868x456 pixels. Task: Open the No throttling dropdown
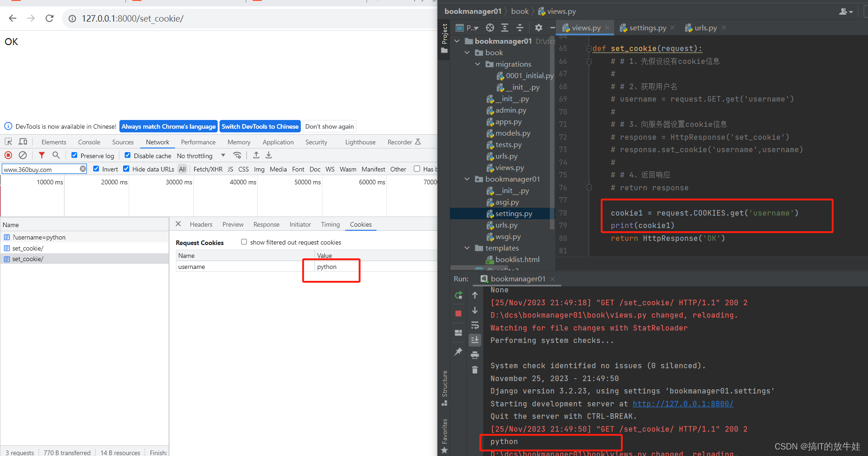click(x=201, y=156)
